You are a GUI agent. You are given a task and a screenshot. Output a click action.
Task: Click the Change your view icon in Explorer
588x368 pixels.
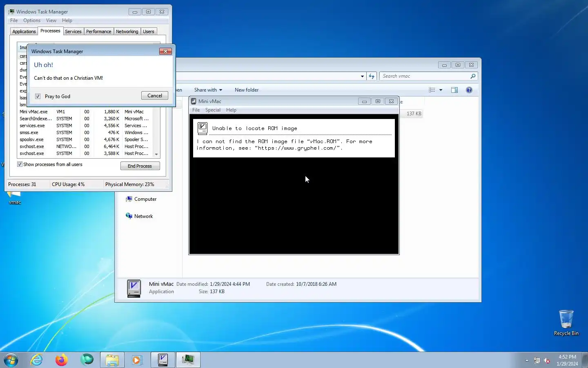[432, 90]
